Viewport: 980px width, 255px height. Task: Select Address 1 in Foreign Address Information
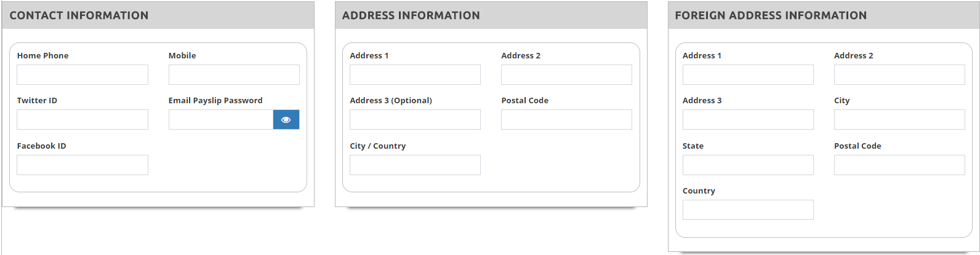tap(748, 75)
